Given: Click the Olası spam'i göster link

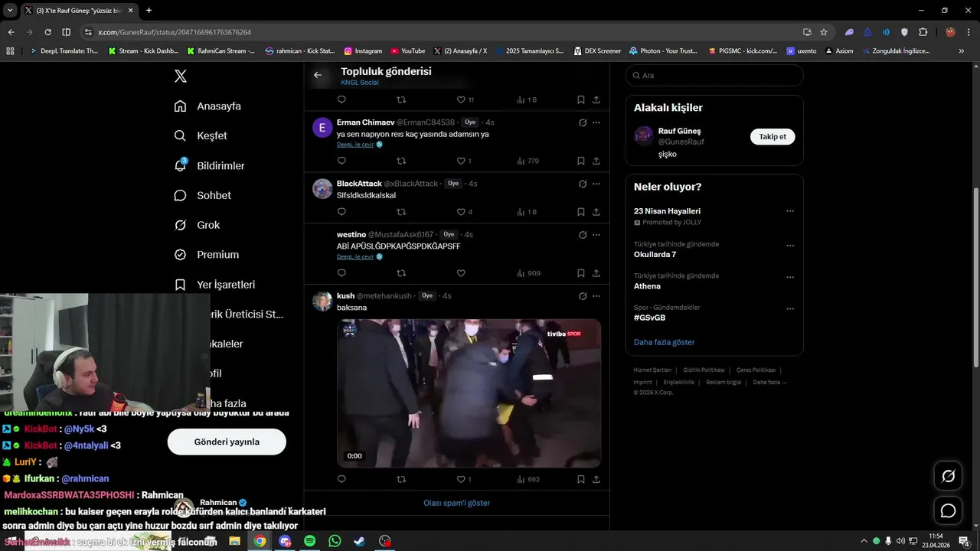Looking at the screenshot, I should point(456,503).
